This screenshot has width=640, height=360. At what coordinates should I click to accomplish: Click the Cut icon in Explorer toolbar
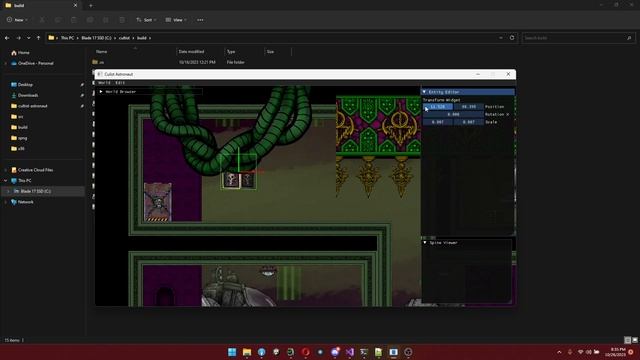42,20
